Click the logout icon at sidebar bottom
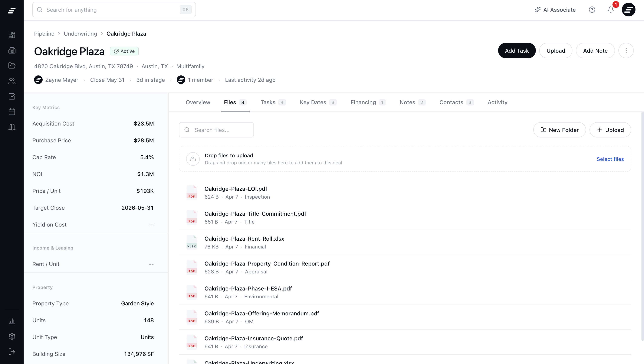The width and height of the screenshot is (644, 364). [x=12, y=351]
